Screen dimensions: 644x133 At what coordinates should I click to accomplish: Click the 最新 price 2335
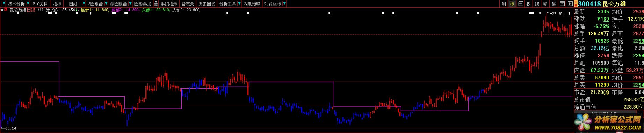point(603,12)
